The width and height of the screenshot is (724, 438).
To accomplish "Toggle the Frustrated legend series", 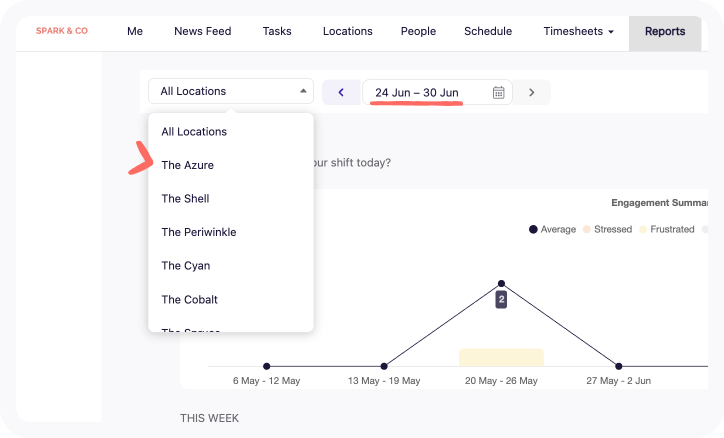I will click(x=667, y=229).
